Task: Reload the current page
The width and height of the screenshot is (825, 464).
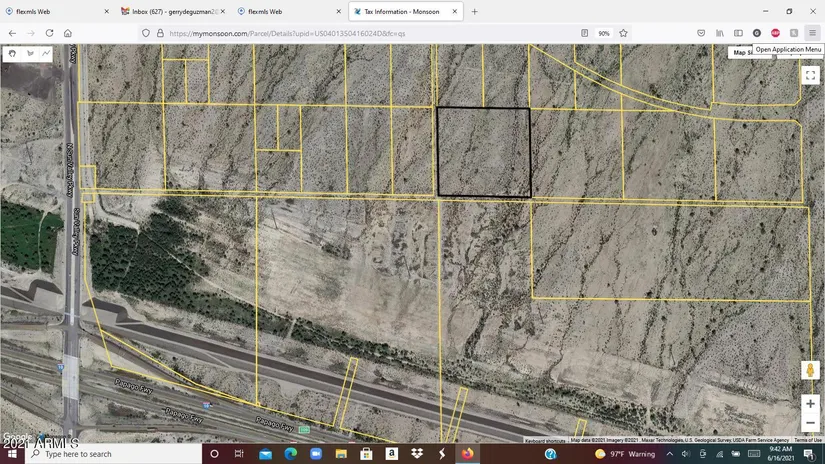Action: pyautogui.click(x=49, y=33)
